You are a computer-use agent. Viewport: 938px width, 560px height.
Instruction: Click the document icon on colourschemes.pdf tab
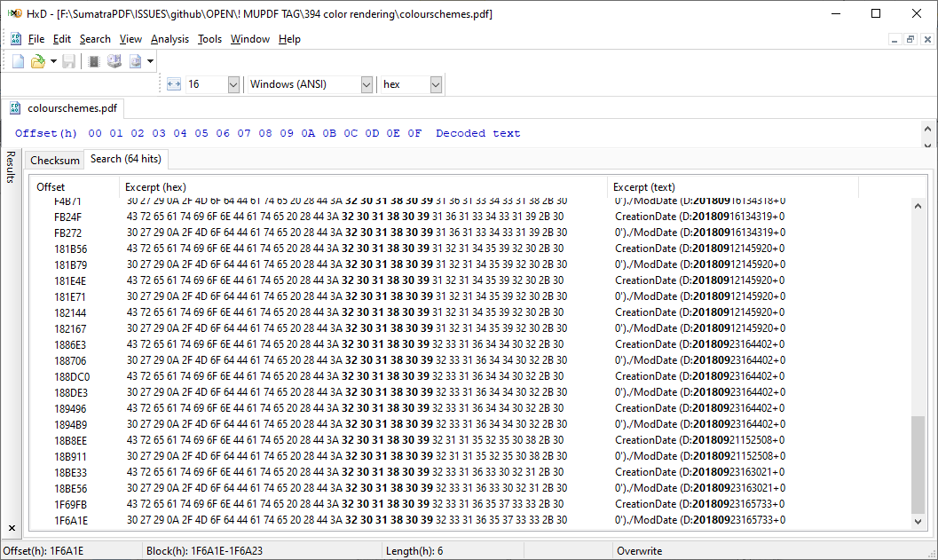click(x=15, y=107)
